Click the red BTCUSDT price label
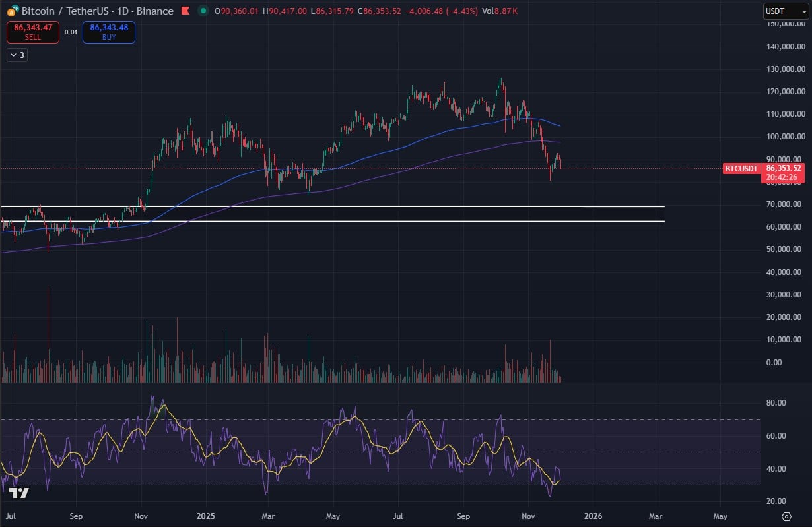The width and height of the screenshot is (812, 527). [x=741, y=169]
